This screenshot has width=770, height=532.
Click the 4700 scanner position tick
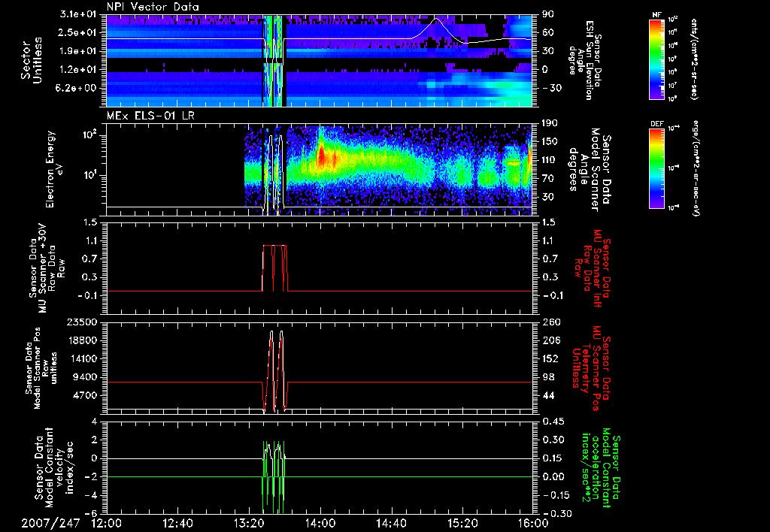pos(84,395)
